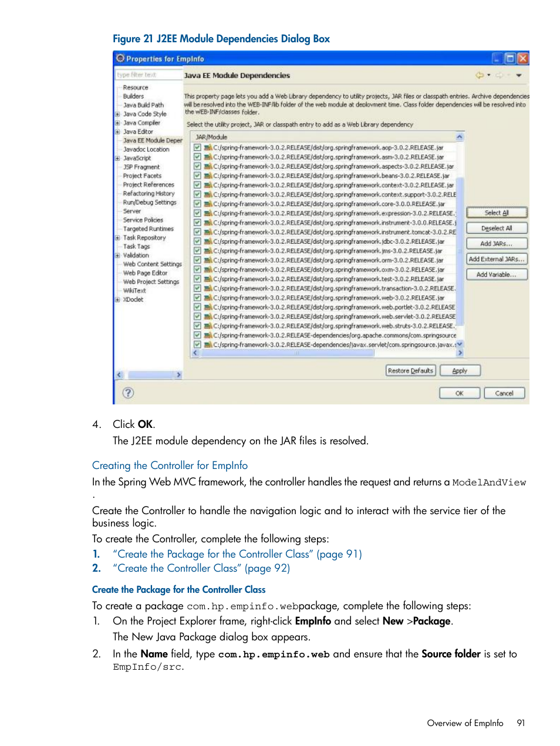
Task: Select Java Build Path in tree
Action: 143,106
